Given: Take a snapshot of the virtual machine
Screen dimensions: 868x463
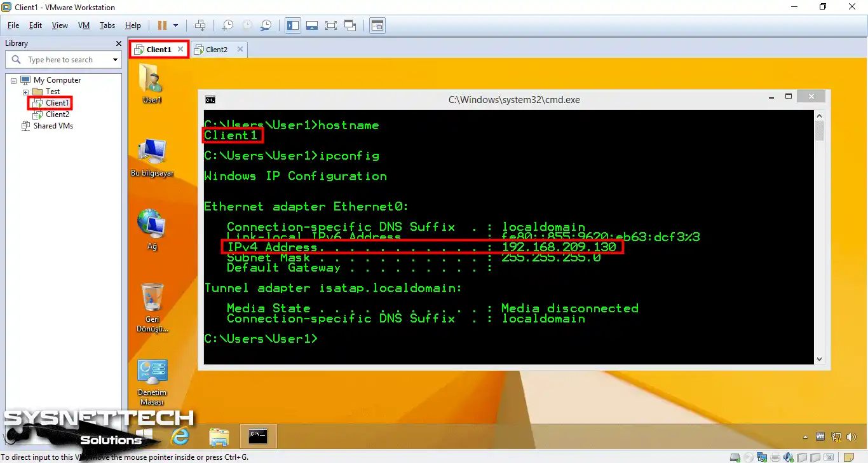Looking at the screenshot, I should click(227, 25).
